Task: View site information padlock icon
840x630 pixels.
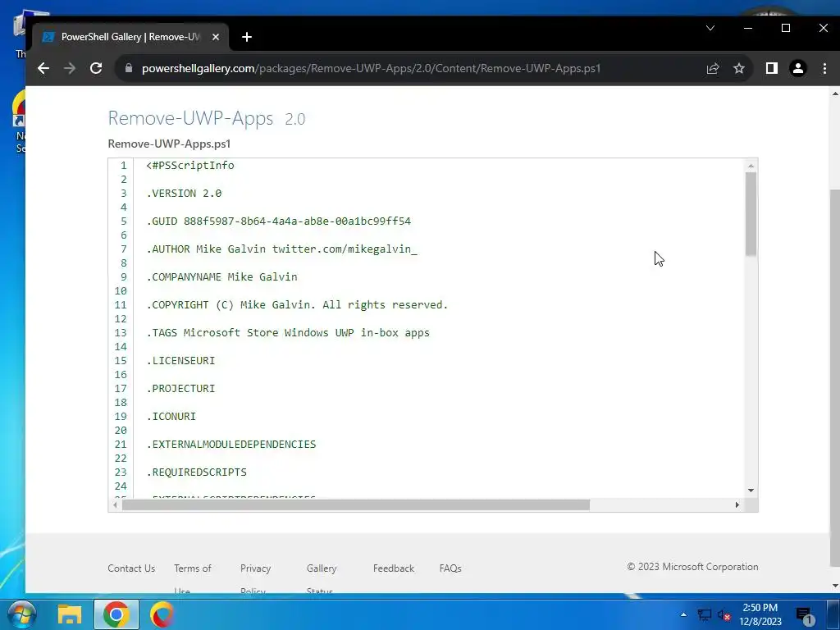Action: pyautogui.click(x=128, y=68)
